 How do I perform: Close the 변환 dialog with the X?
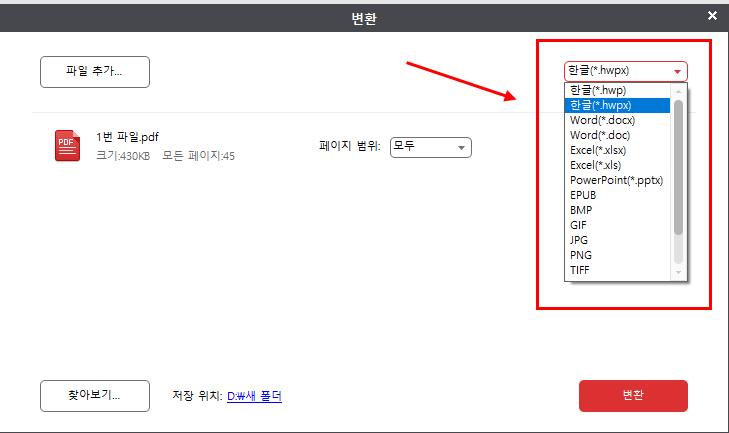click(712, 16)
